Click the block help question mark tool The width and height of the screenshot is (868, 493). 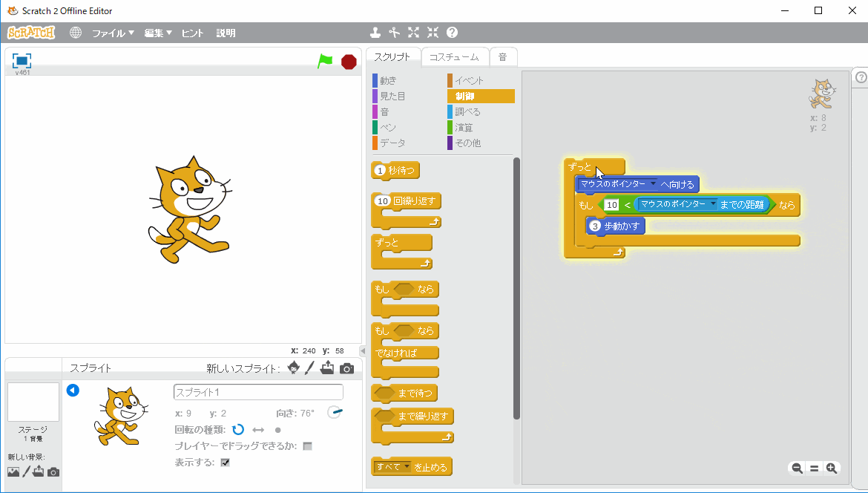[453, 33]
